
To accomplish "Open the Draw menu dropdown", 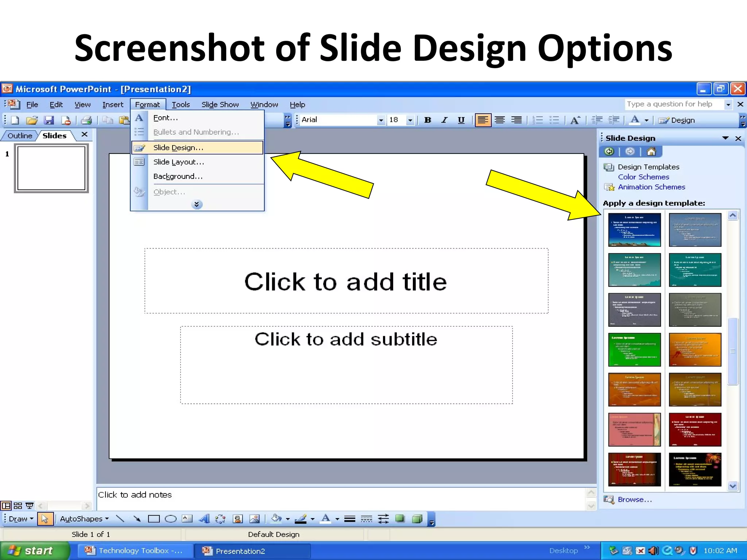I will (x=21, y=518).
